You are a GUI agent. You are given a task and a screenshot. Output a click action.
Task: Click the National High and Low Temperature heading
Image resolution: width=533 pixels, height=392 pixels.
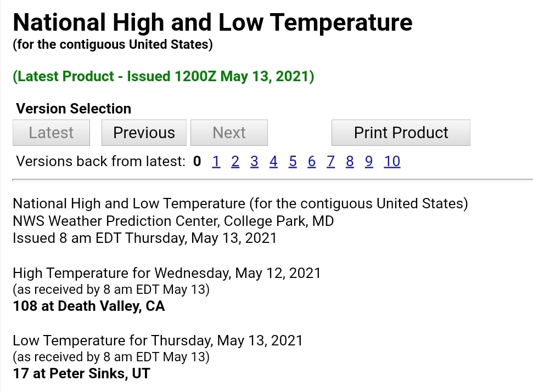point(213,22)
